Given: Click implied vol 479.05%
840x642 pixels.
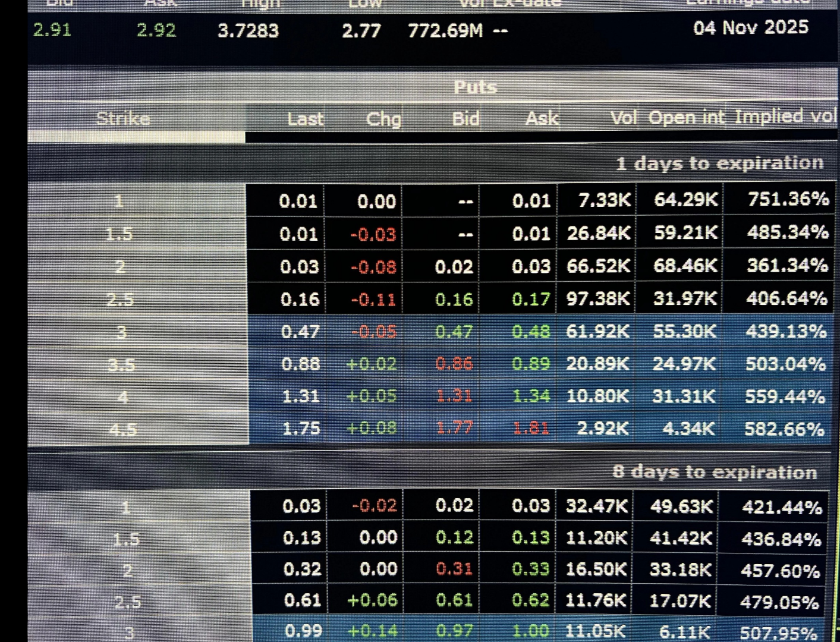Looking at the screenshot, I should coord(779,603).
